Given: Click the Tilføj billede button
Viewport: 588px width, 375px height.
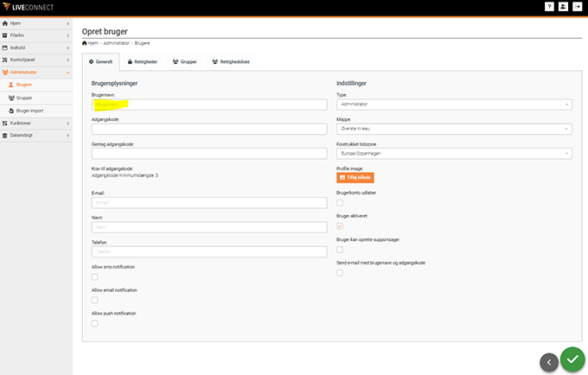Looking at the screenshot, I should [x=355, y=177].
